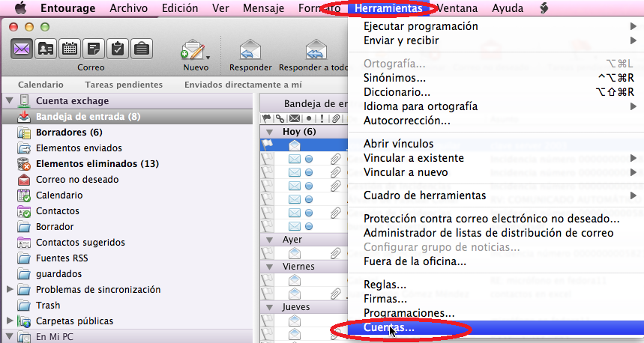Collapse the Viernes message group
644x343 pixels.
tap(269, 267)
